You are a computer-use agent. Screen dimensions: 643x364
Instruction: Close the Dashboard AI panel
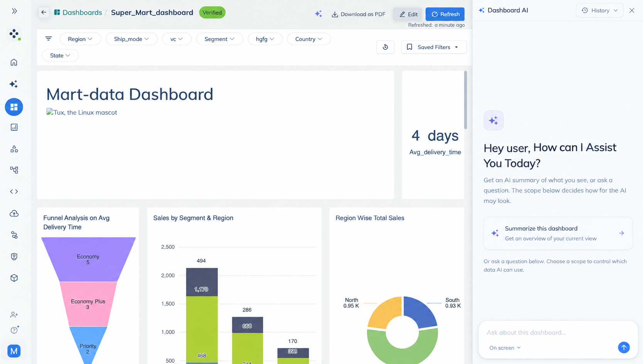point(632,10)
